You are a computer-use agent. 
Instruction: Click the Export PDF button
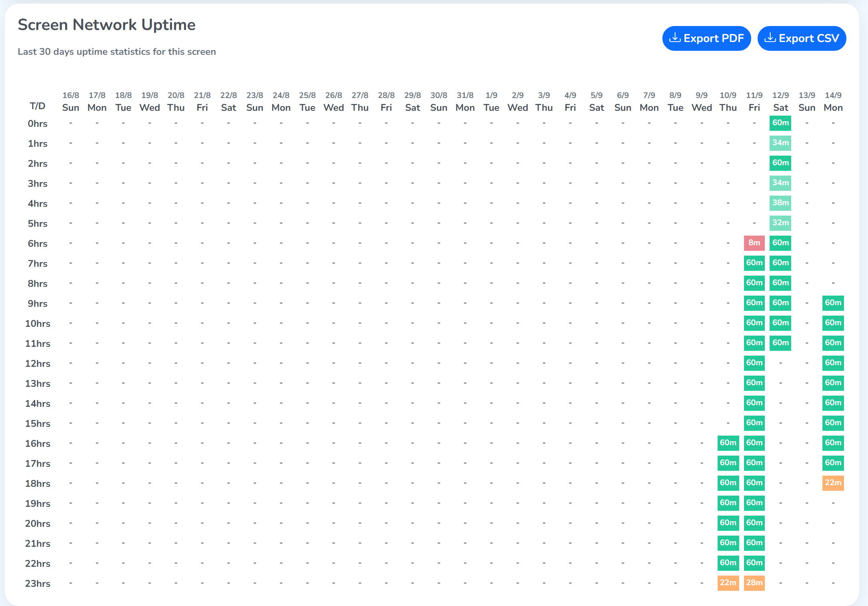pyautogui.click(x=706, y=38)
